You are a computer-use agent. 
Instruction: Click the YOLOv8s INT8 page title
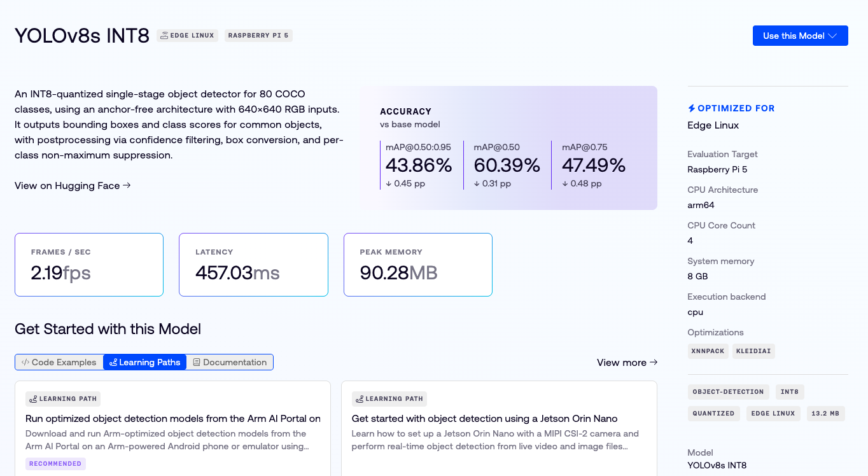coord(82,36)
